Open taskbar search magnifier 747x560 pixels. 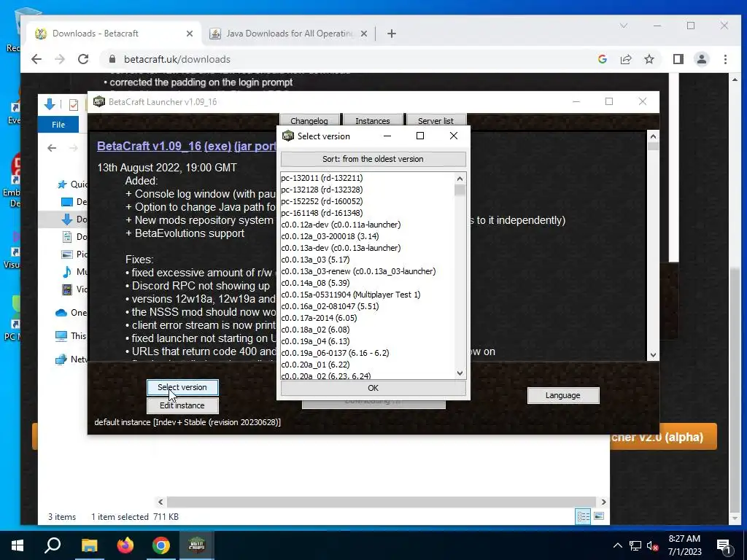tap(53, 545)
